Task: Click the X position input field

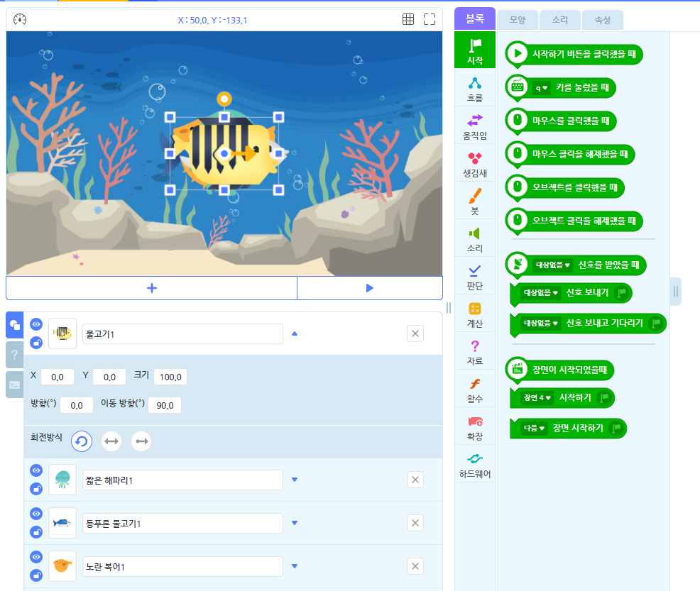Action: click(x=57, y=377)
